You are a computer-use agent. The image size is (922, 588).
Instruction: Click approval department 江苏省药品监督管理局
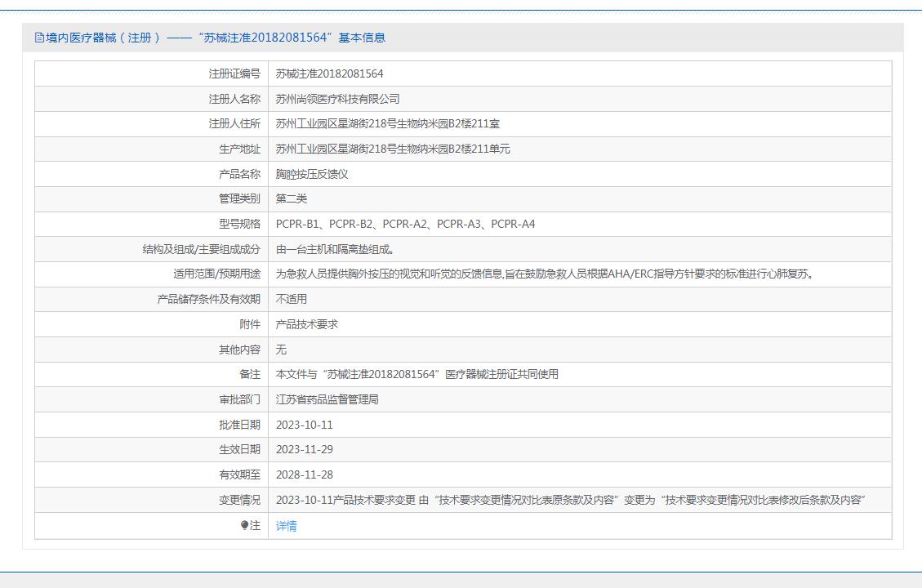tap(327, 400)
